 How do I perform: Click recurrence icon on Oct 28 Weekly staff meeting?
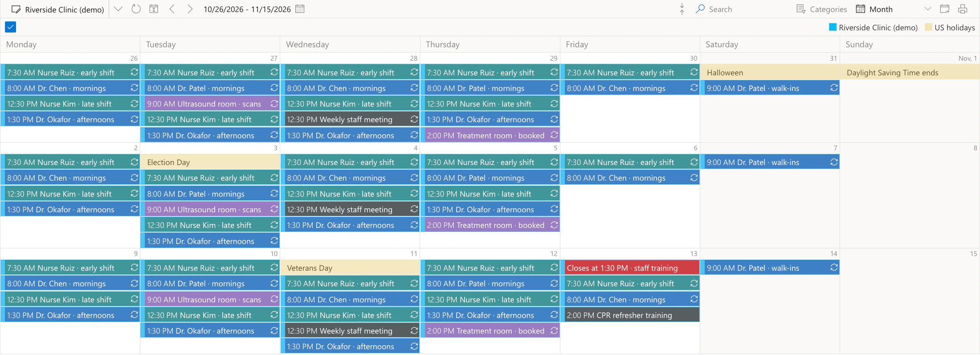click(x=414, y=119)
